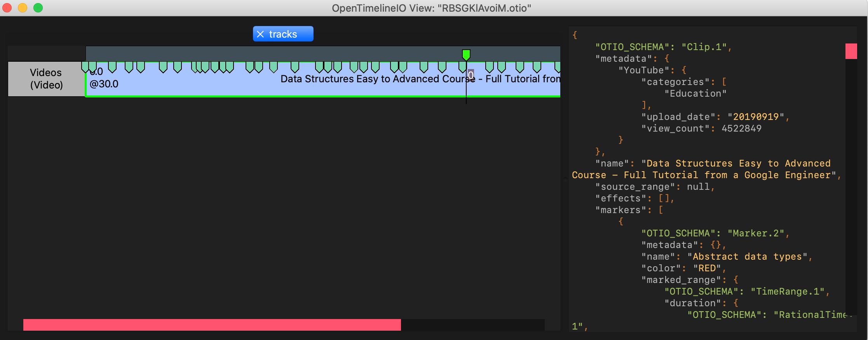Click the marker name "Abstract data types"
868x340 pixels.
748,257
